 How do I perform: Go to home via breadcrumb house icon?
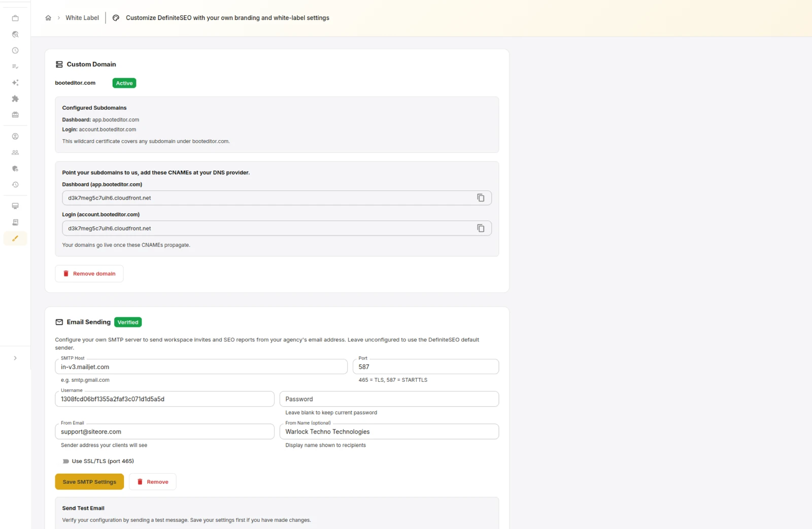[x=48, y=18]
